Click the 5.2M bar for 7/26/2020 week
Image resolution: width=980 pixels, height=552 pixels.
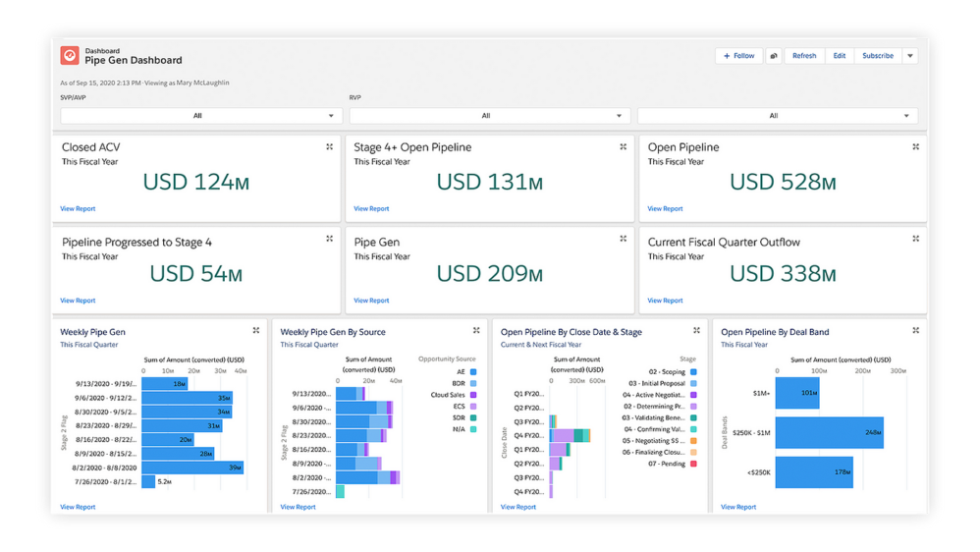click(x=148, y=482)
